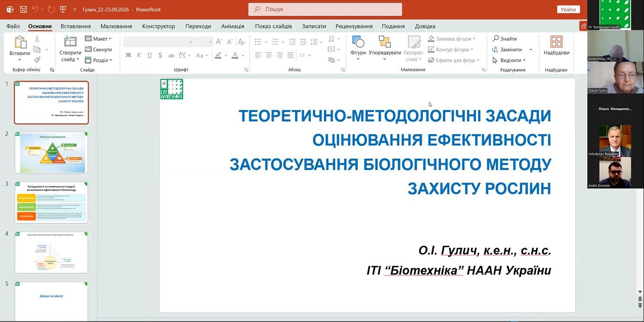Open the font name combo box
Viewport: 644px width, 322px height.
158,42
